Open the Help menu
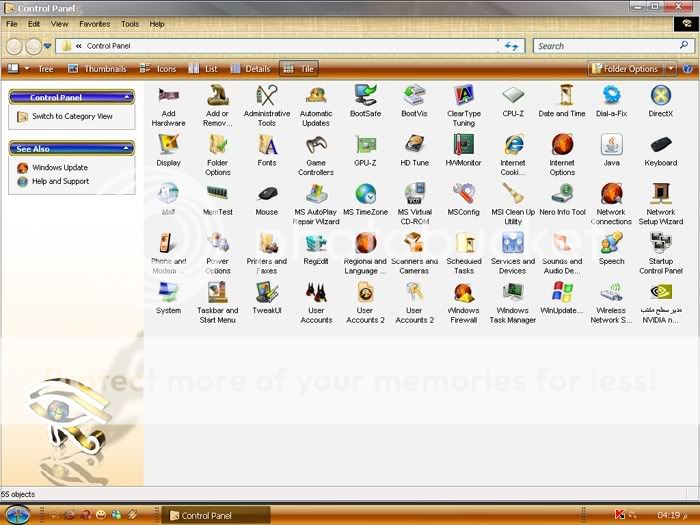 tap(157, 24)
